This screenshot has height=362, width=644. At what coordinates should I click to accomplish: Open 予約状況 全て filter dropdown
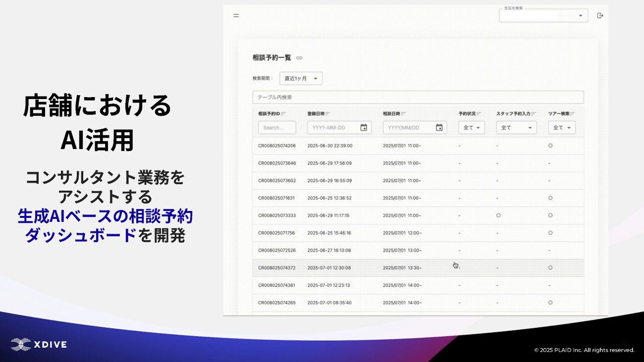click(472, 127)
